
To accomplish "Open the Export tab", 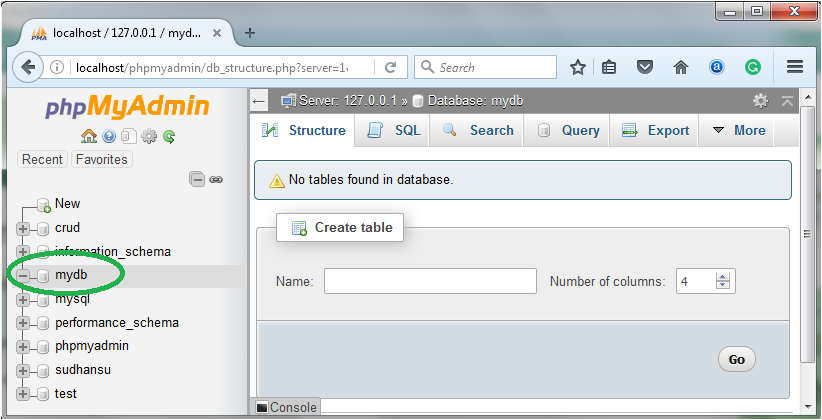I will [x=655, y=131].
